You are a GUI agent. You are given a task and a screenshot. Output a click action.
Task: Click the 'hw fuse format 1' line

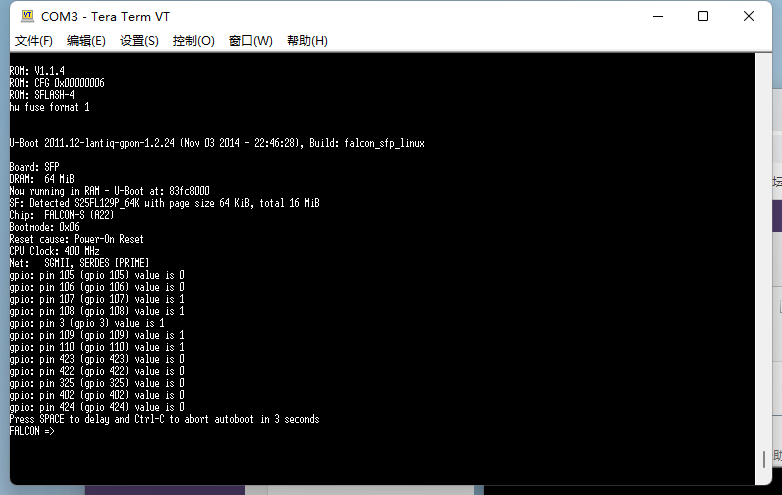[x=49, y=107]
